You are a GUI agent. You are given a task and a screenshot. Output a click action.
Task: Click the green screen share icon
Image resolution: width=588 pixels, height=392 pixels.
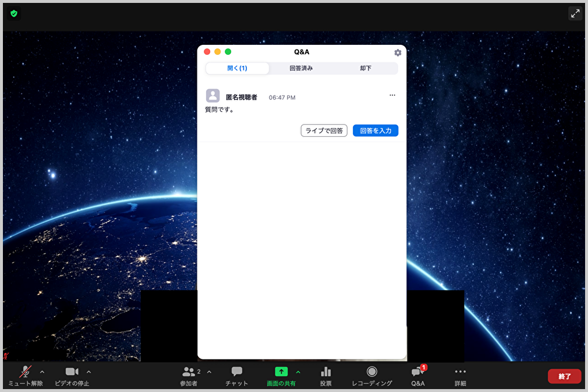tap(281, 372)
